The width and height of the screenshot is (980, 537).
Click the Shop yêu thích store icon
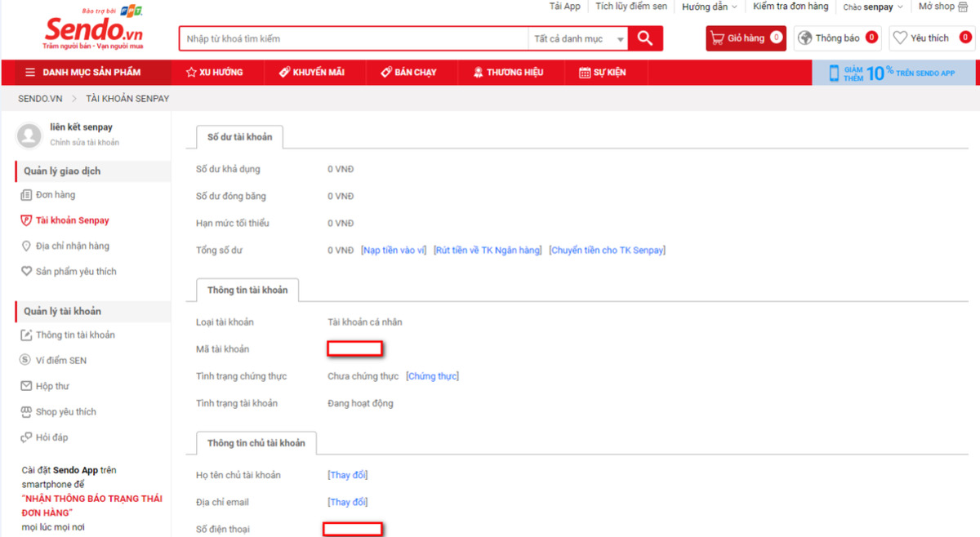(x=26, y=412)
